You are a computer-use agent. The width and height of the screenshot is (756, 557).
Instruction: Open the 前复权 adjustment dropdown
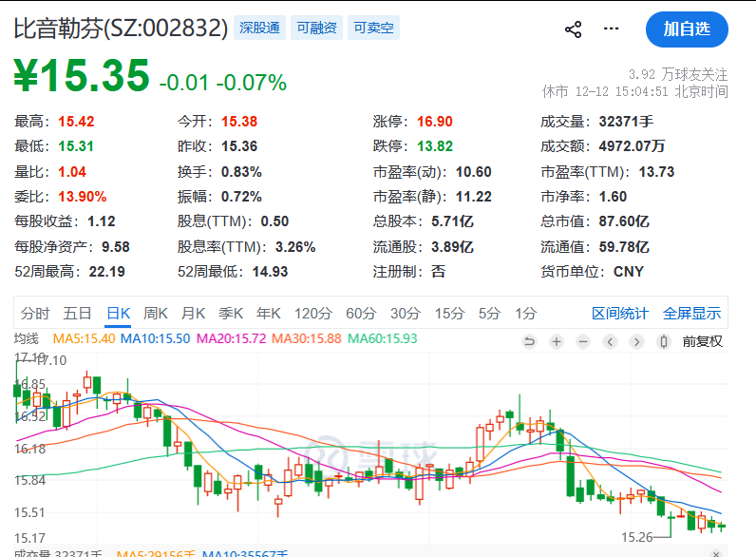(x=703, y=342)
